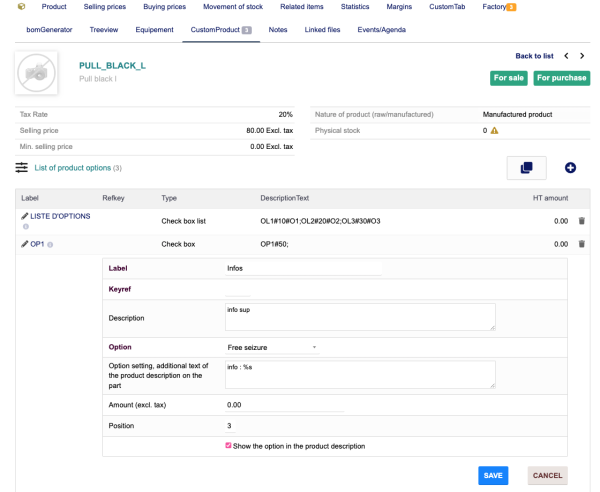Delete the LISTE D'OPTIONS row
Image resolution: width=600 pixels, height=492 pixels.
[584, 220]
